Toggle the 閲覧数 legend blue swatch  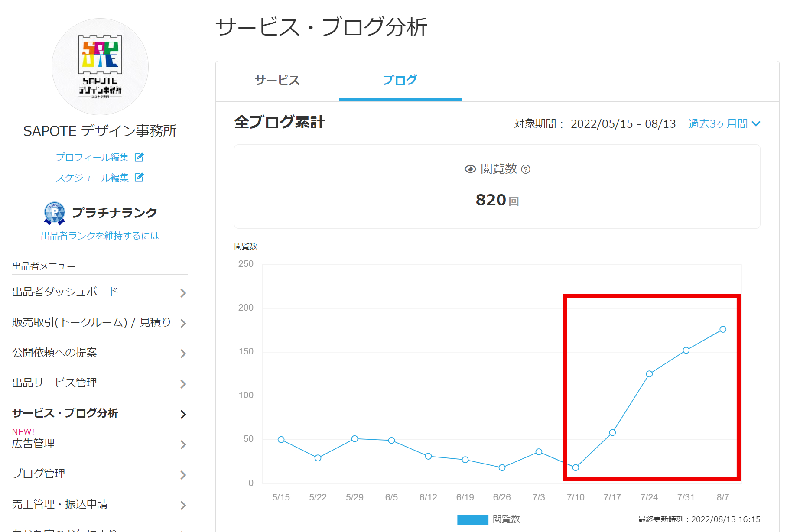pos(472,519)
